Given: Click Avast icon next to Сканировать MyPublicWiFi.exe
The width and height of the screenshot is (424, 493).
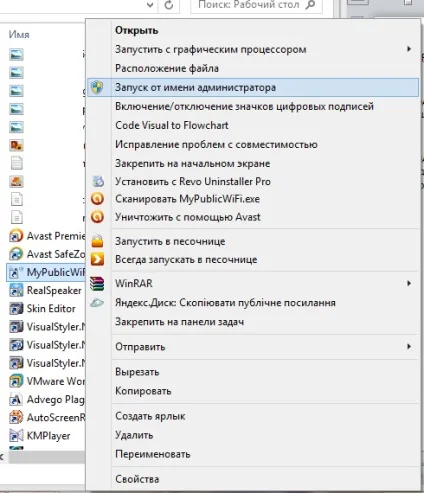Looking at the screenshot, I should click(x=97, y=199).
